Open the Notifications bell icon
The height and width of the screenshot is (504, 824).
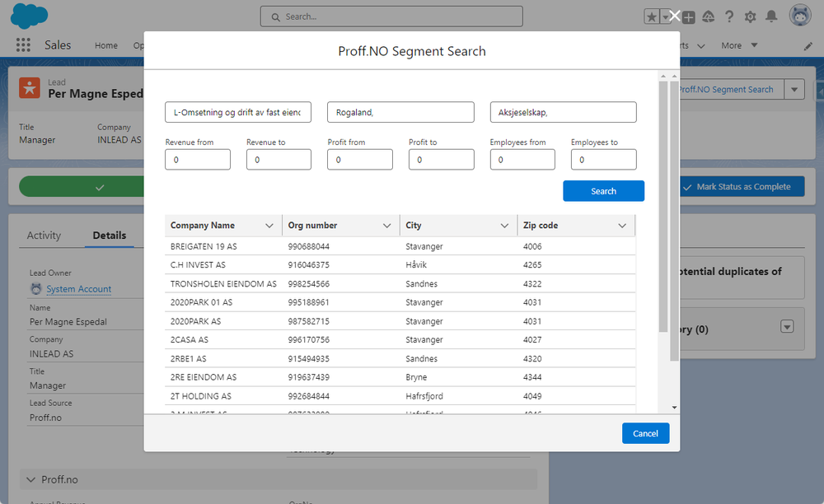(x=771, y=16)
